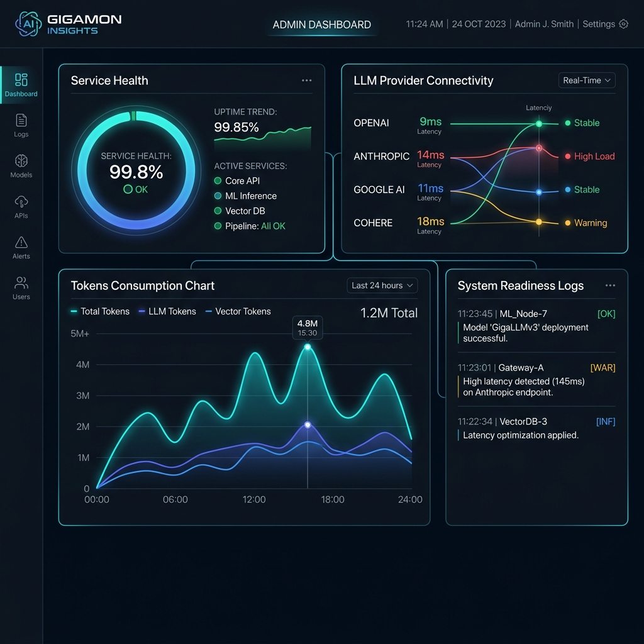Click the 4.8M peak data point
This screenshot has width=644, height=644.
[x=308, y=347]
